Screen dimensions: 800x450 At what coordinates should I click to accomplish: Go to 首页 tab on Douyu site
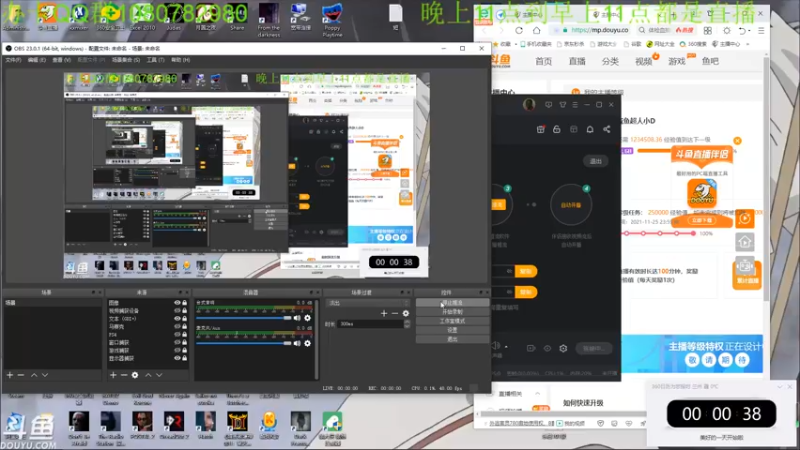click(543, 61)
